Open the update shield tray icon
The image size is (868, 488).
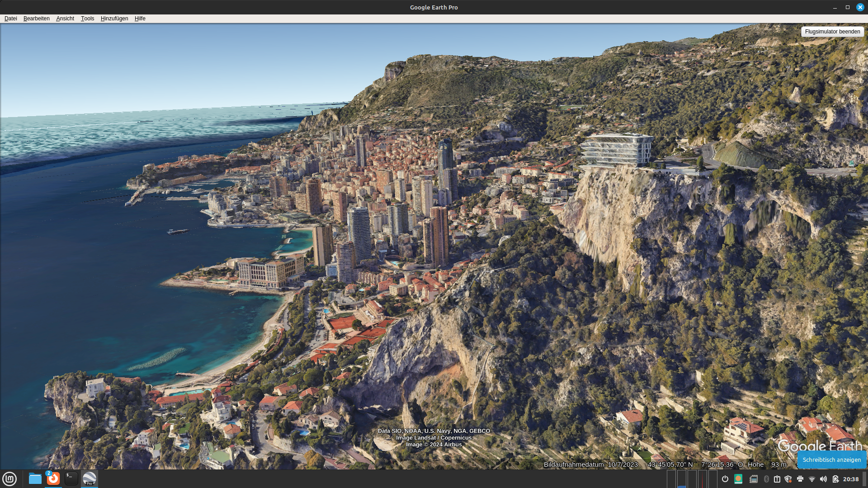[788, 479]
